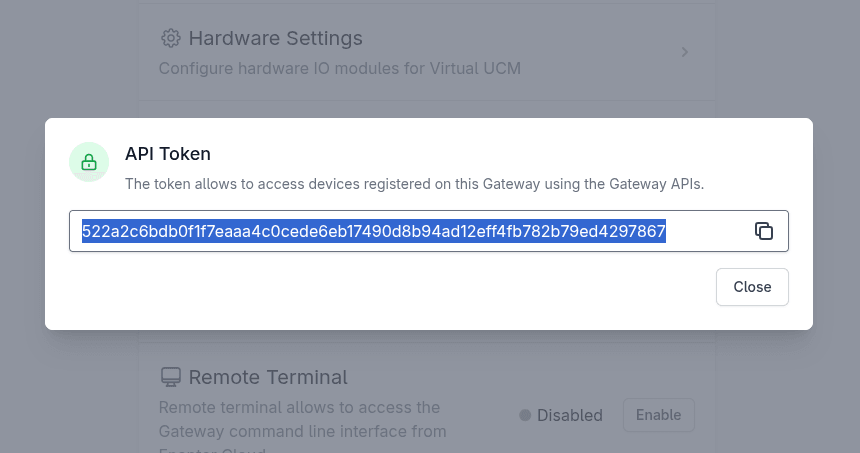
Task: Click the Remote Terminal monitor icon
Action: [171, 377]
